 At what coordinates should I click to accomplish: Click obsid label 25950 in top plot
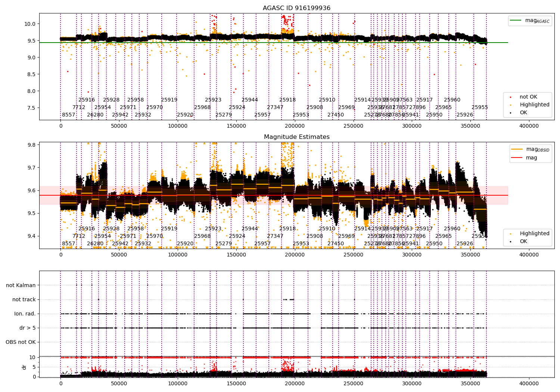434,115
